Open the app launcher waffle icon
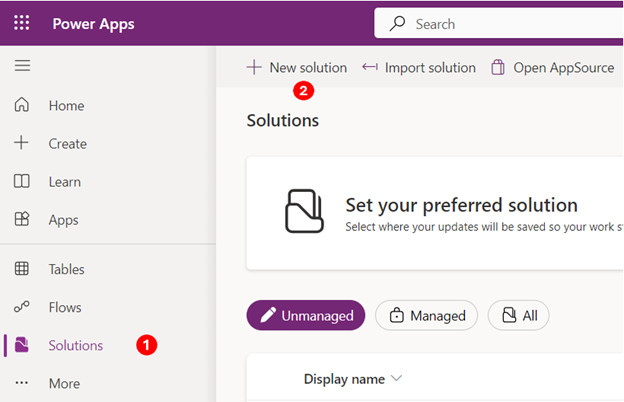The height and width of the screenshot is (402, 624). click(21, 23)
